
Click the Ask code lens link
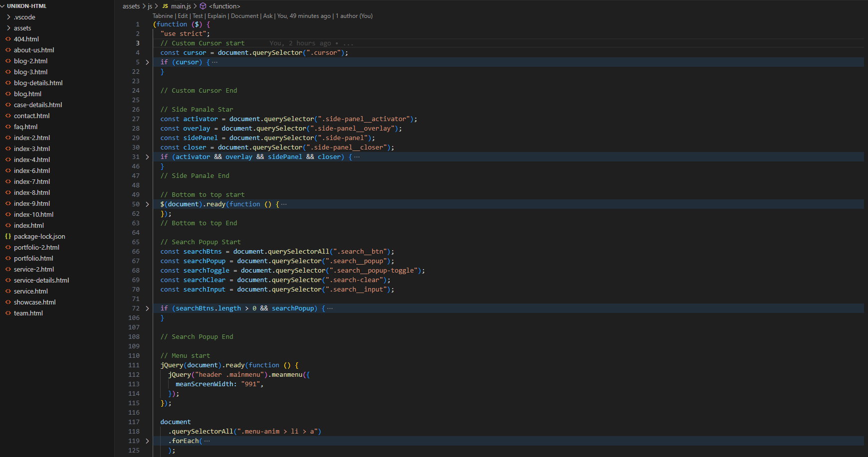(x=268, y=16)
